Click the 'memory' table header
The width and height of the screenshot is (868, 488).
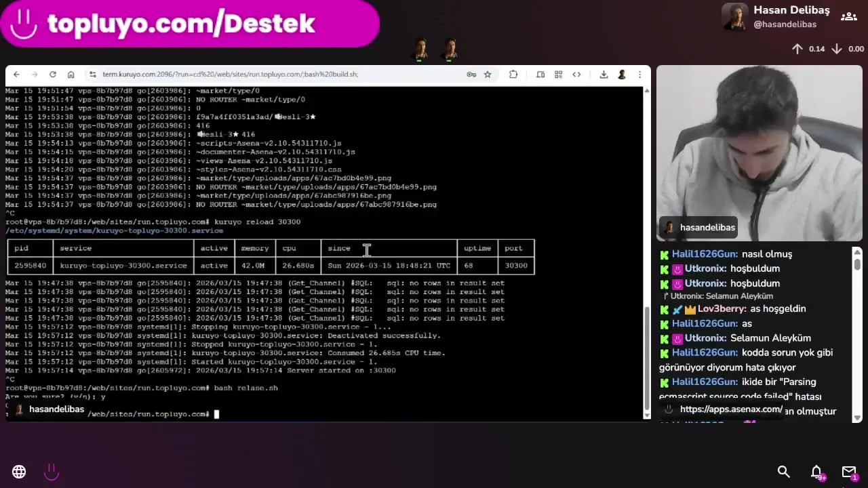click(x=255, y=248)
